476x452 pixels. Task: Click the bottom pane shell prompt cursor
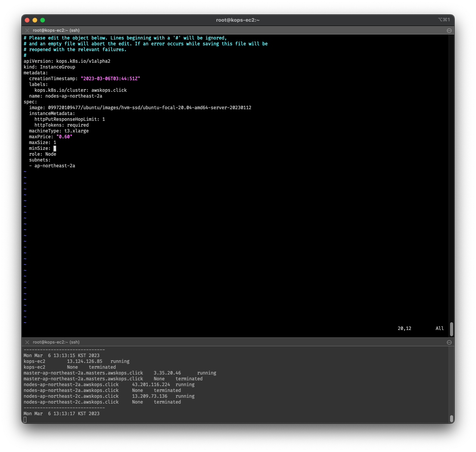25,419
